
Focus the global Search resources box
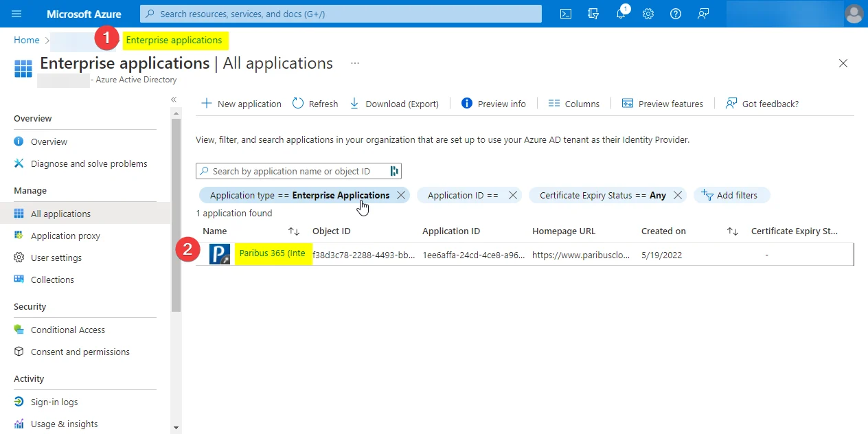pyautogui.click(x=341, y=14)
